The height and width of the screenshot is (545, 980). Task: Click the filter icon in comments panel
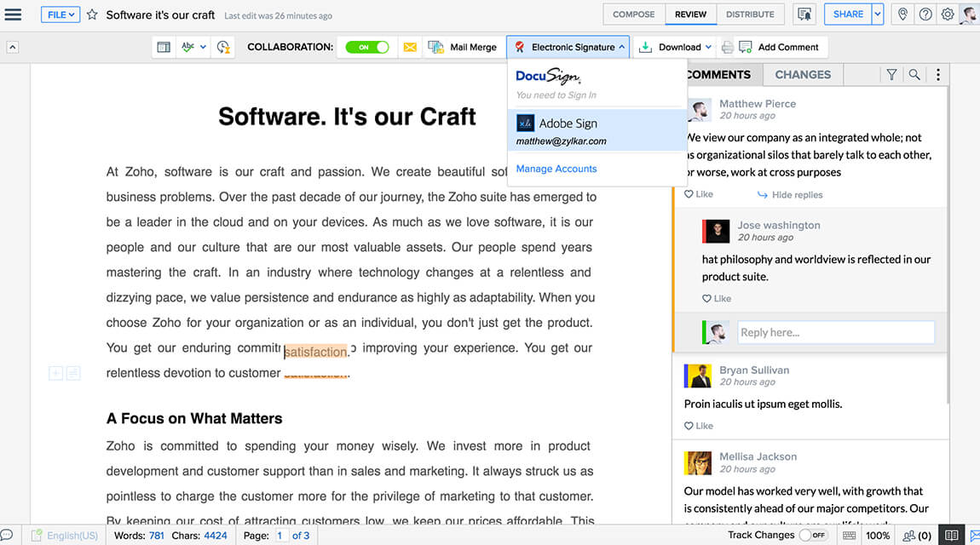point(891,75)
